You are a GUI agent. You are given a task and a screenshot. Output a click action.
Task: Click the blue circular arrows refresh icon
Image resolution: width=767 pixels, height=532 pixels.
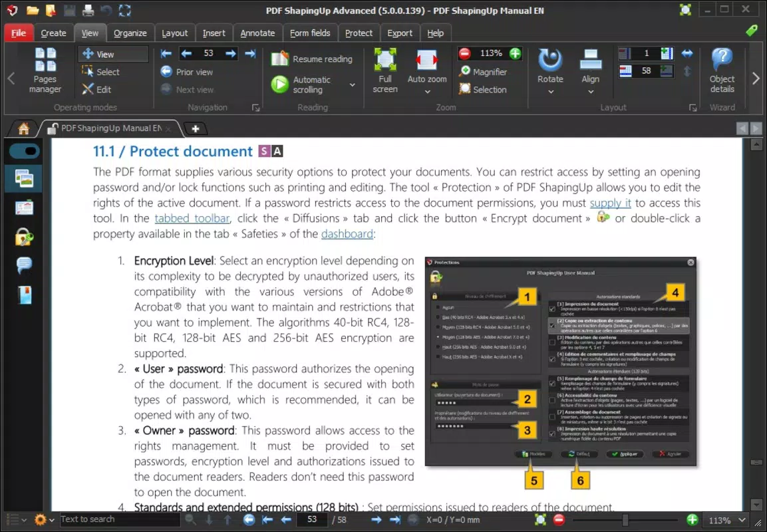[125, 10]
